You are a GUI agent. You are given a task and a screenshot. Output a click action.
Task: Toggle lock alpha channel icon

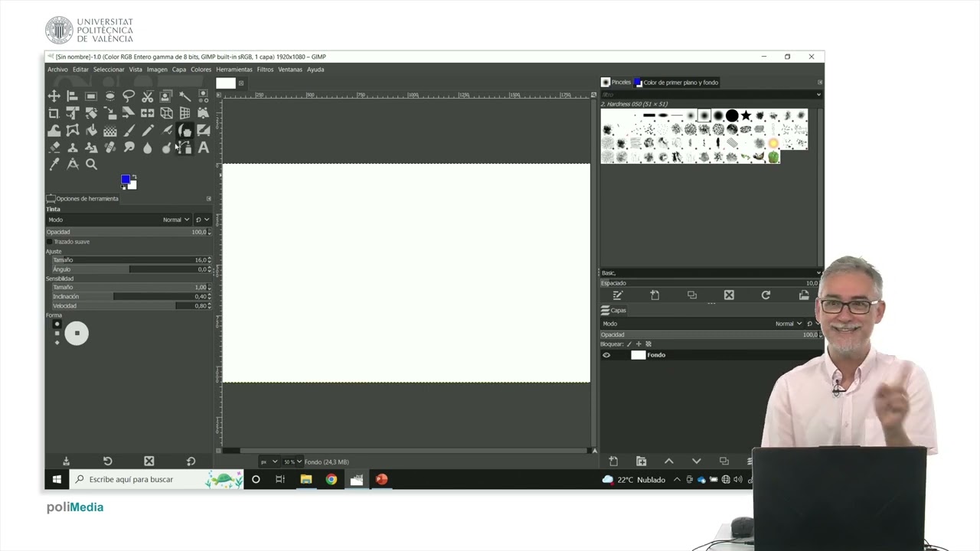pyautogui.click(x=648, y=344)
